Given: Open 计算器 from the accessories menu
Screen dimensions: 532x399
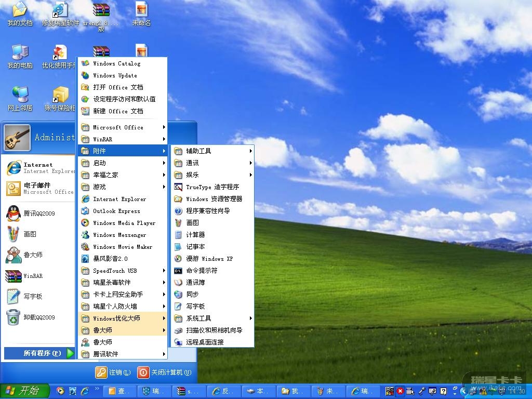Looking at the screenshot, I should (195, 235).
